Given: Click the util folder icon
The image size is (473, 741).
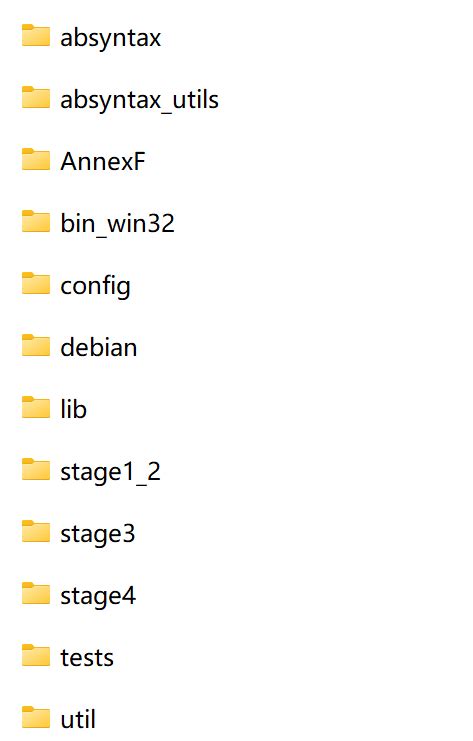Looking at the screenshot, I should pyautogui.click(x=36, y=717).
